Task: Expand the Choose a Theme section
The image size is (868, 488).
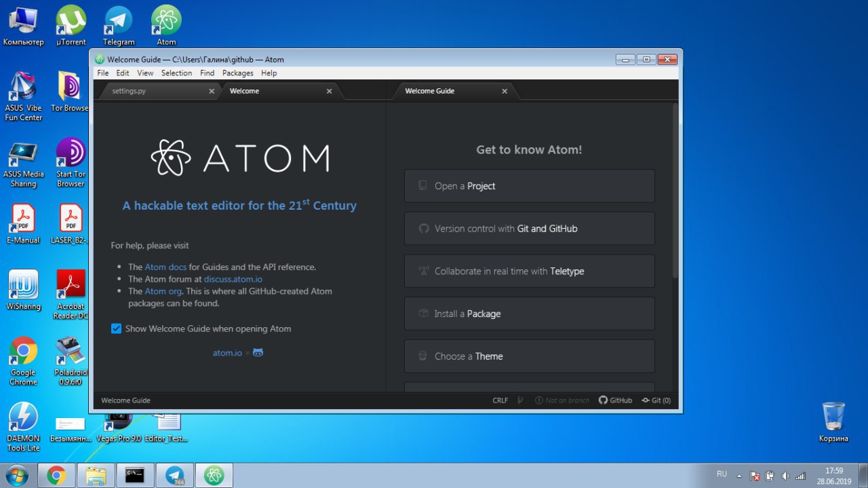Action: point(529,356)
